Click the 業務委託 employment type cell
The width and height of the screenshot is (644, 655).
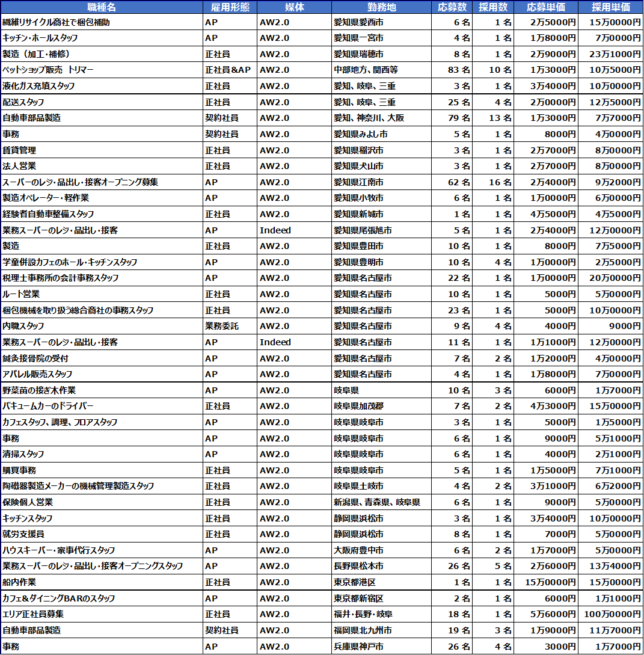[222, 326]
